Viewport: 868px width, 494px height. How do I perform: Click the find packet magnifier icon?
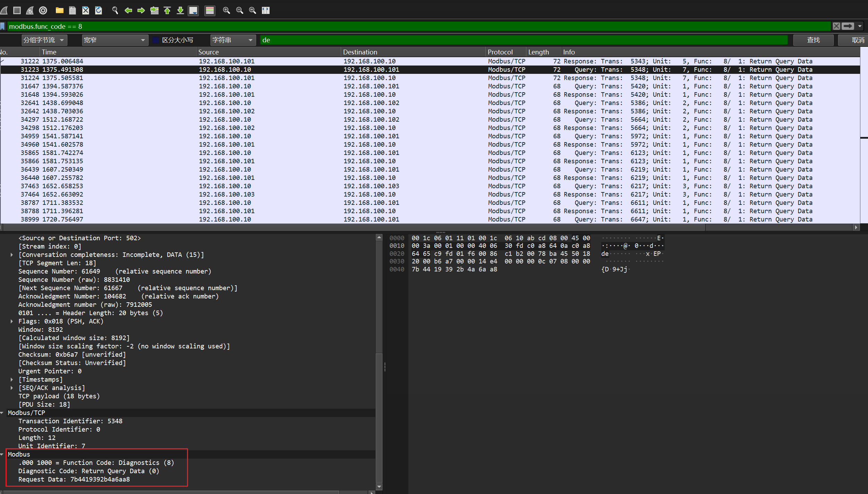coord(115,10)
